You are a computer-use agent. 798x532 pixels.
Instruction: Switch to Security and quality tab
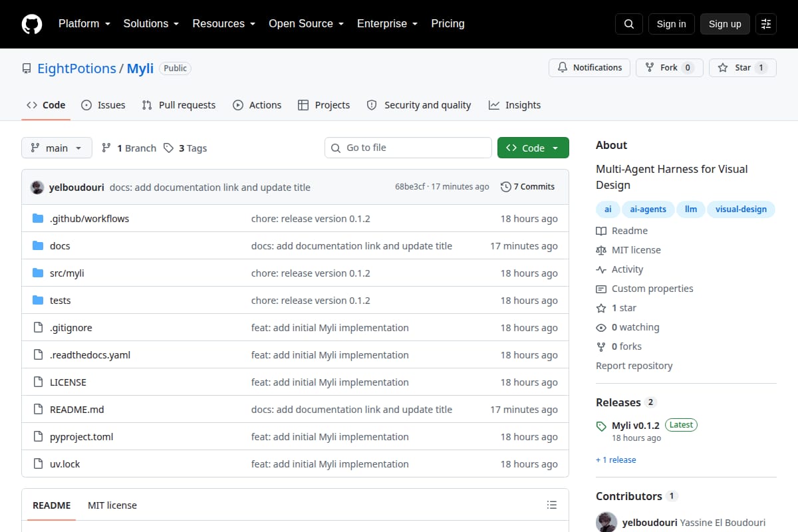(x=419, y=105)
